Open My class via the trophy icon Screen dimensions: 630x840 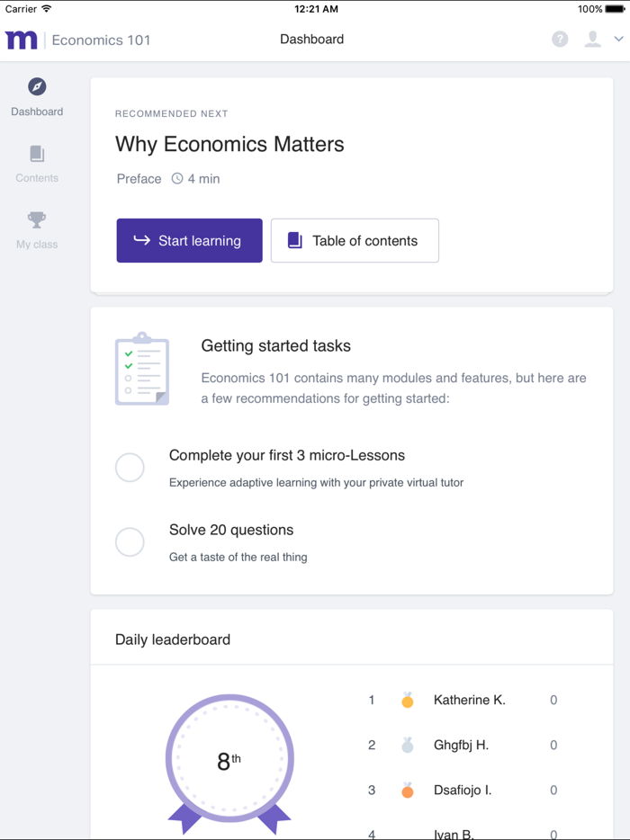pos(36,219)
